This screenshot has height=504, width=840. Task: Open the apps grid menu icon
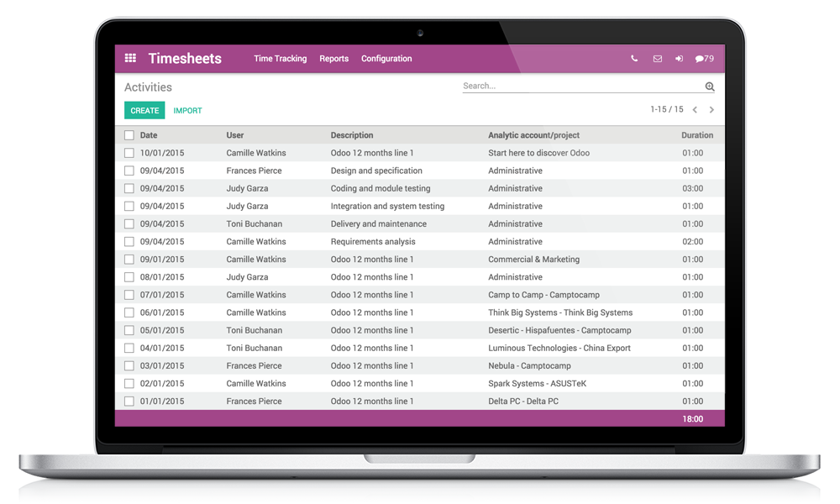coord(130,58)
